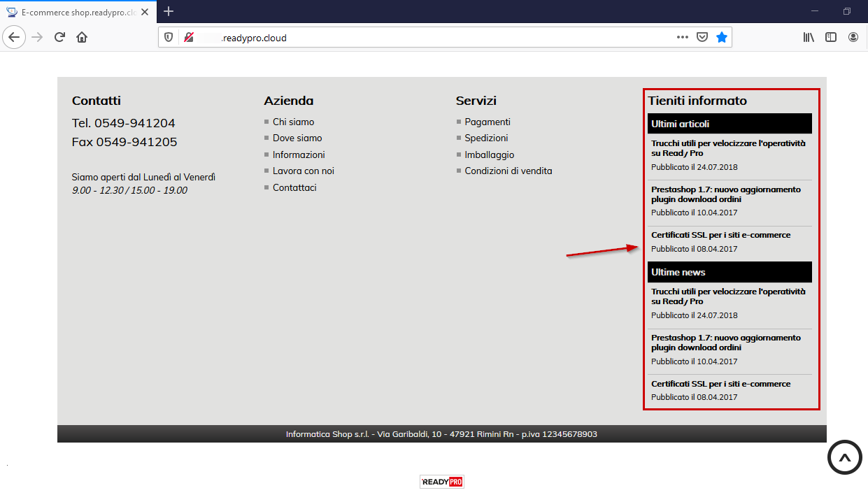The image size is (868, 495).
Task: Click the address bar URL field
Action: (420, 38)
